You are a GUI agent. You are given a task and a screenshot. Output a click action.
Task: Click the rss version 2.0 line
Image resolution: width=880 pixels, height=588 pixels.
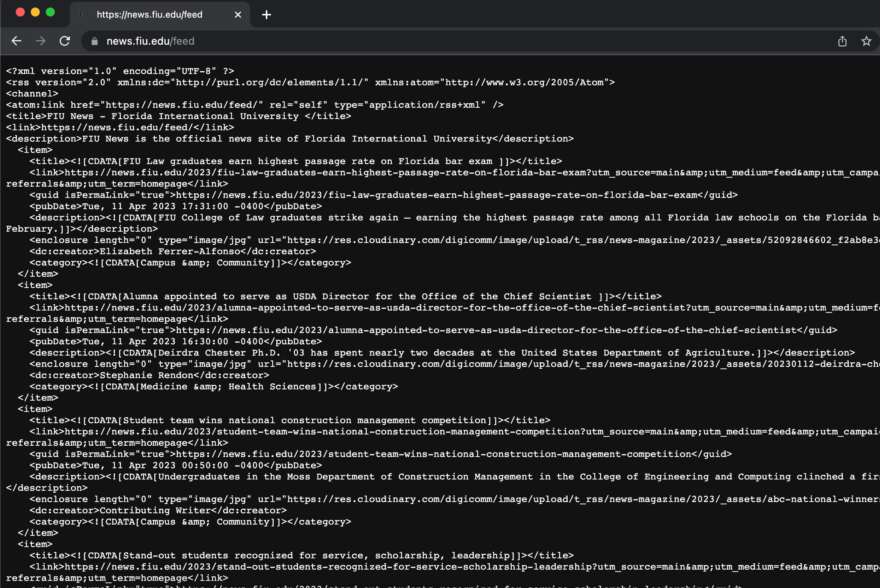pos(310,82)
